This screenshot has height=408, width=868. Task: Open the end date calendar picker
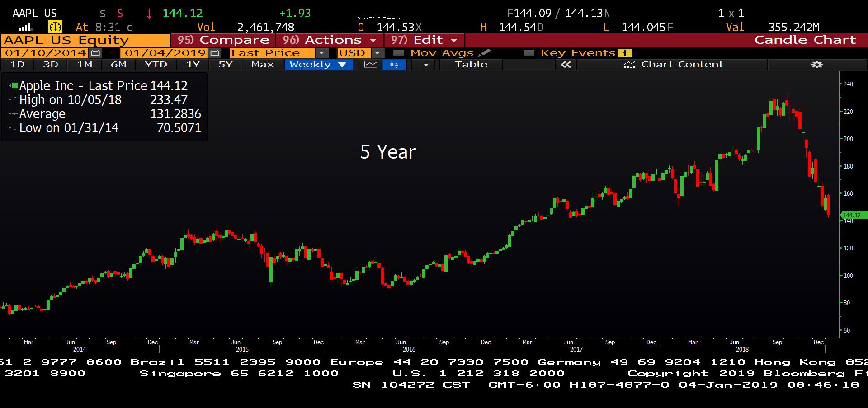215,53
